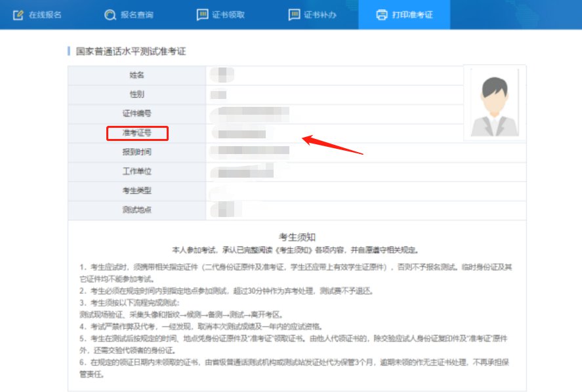Click the red-boxed 准考证号 label

[x=137, y=133]
